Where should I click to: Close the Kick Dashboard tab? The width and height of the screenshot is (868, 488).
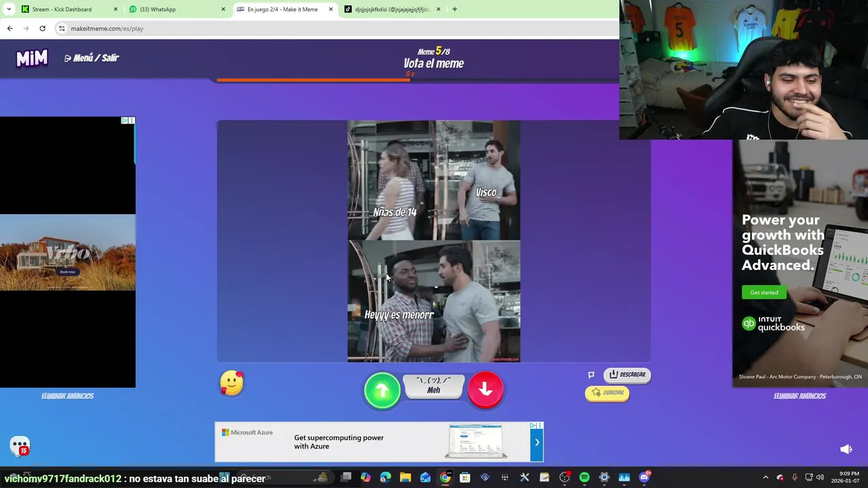tap(115, 9)
